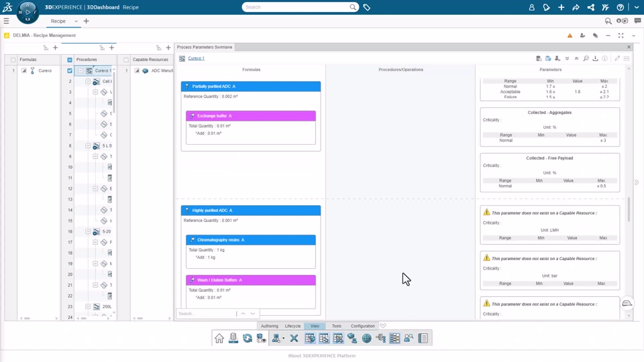Toggle the table edit view in bottom toolbar
Screen dimensions: 644x362
pos(338,338)
